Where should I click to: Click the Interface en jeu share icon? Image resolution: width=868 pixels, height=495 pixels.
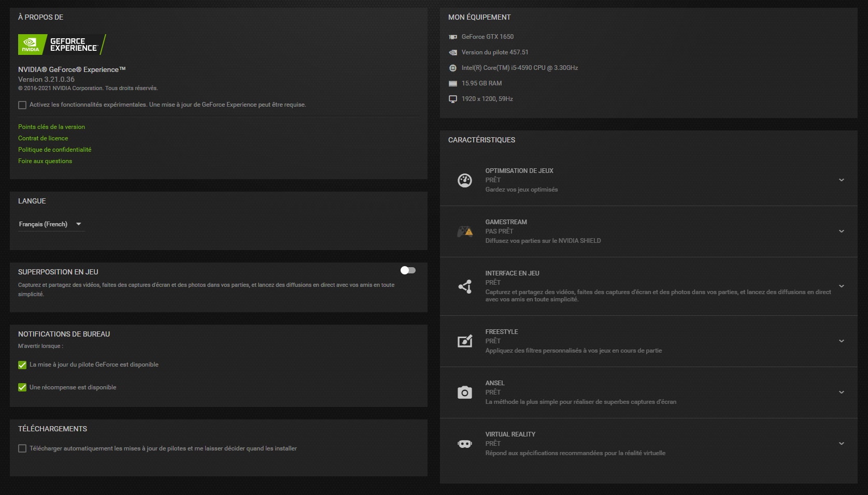465,286
